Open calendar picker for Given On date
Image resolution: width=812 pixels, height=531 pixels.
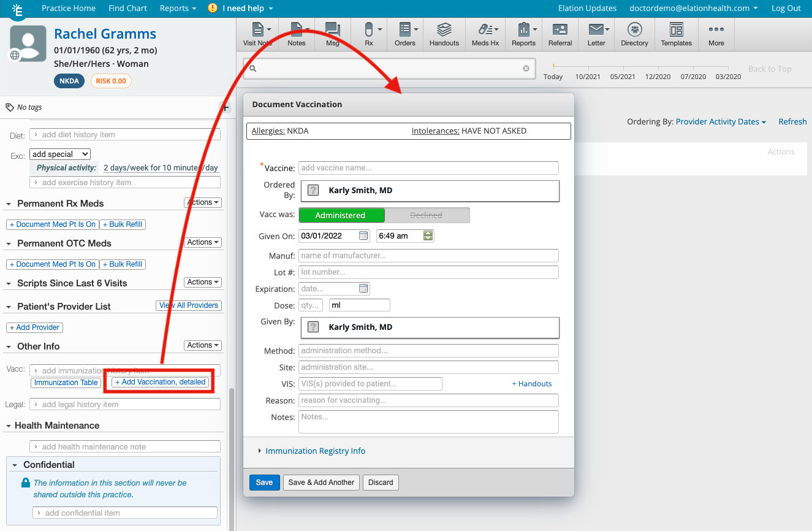point(363,235)
